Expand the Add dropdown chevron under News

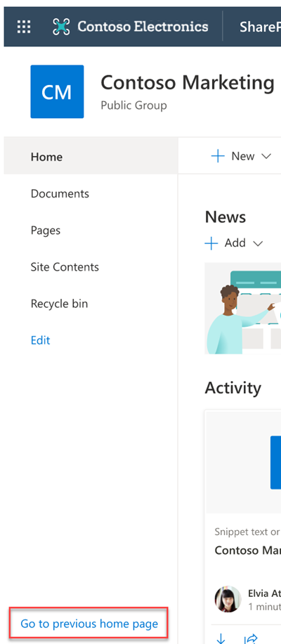pos(258,243)
